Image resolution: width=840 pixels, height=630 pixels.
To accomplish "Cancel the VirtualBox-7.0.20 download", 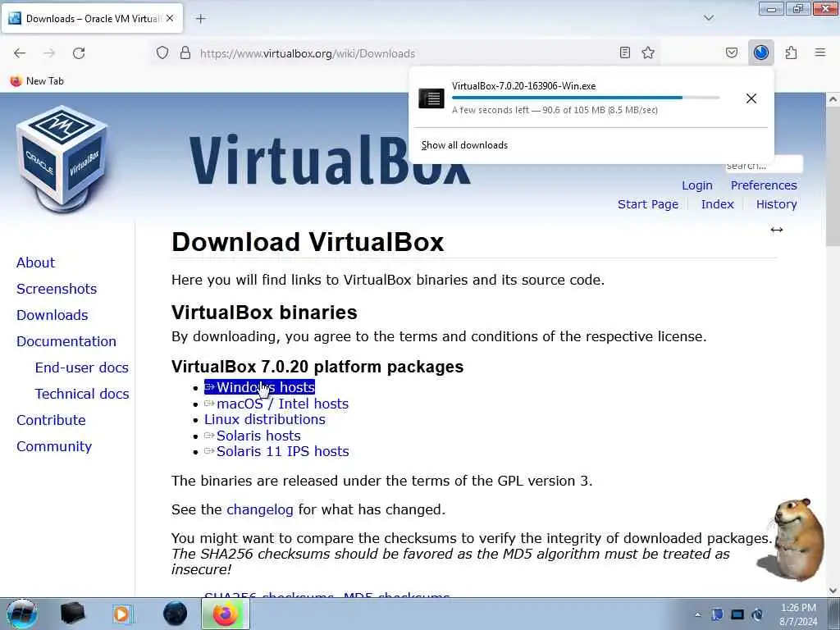I will click(751, 98).
